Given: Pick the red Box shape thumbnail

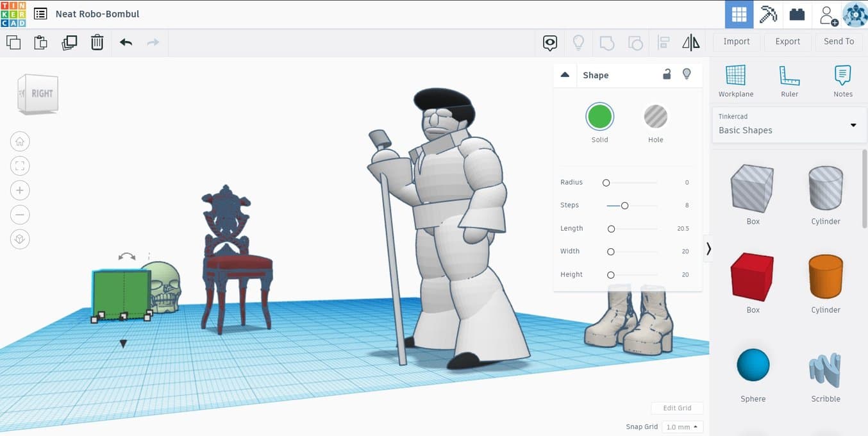Looking at the screenshot, I should (x=753, y=276).
